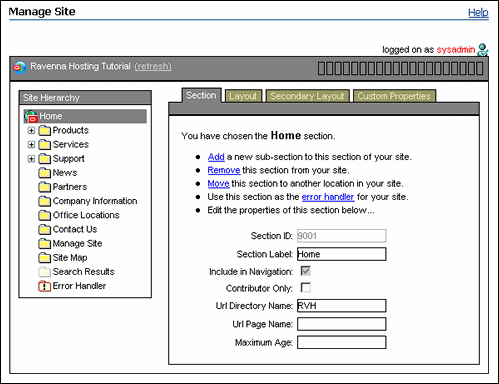Click the Ravenna Hosting Tutorial title
499x384 pixels.
[x=80, y=66]
